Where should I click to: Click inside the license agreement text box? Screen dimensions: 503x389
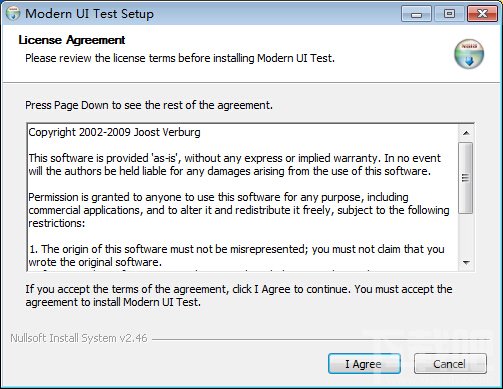(243, 197)
